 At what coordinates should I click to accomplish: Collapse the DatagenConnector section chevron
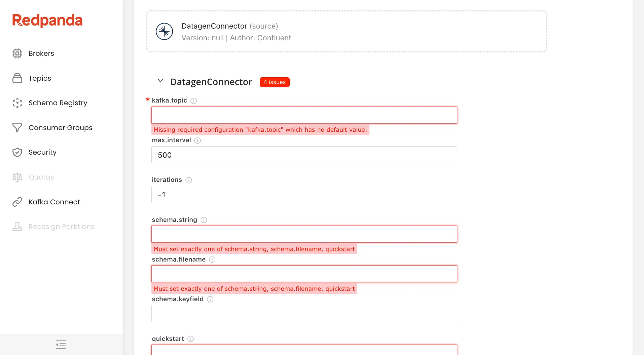pyautogui.click(x=160, y=81)
